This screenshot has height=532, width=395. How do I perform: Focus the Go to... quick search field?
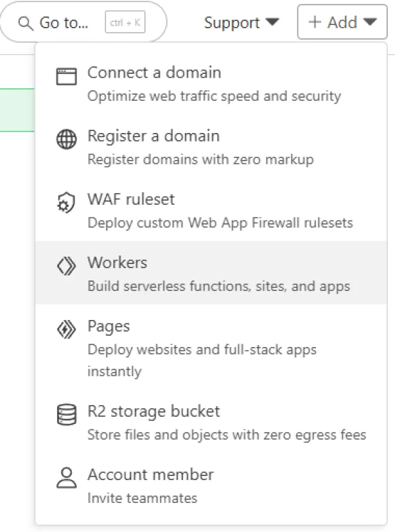click(64, 23)
